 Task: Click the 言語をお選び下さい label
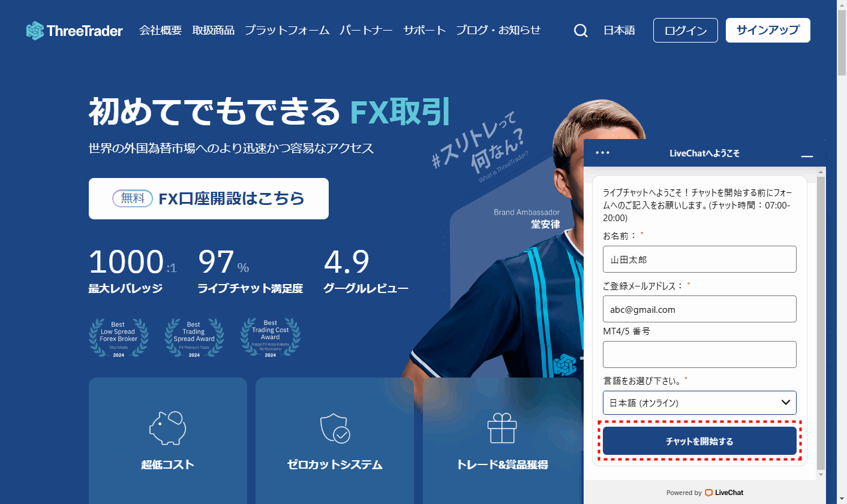[642, 381]
